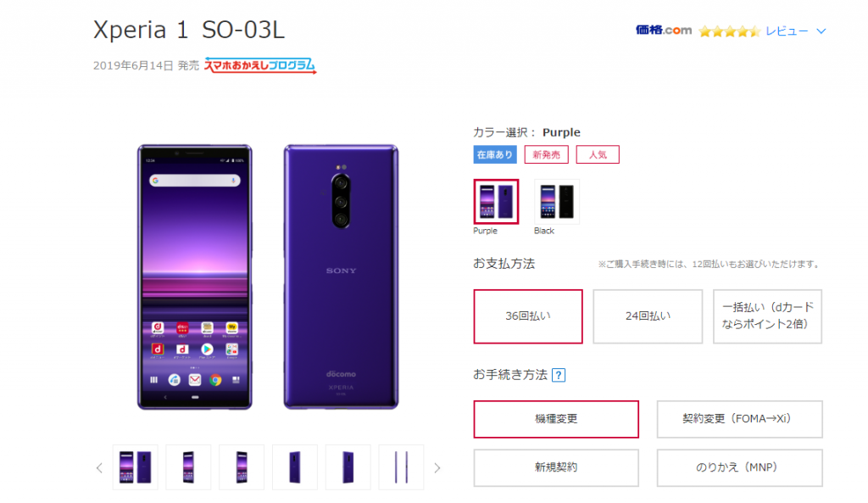The width and height of the screenshot is (868, 503).
Task: Open the side-profile phone thumbnail
Action: point(401,467)
